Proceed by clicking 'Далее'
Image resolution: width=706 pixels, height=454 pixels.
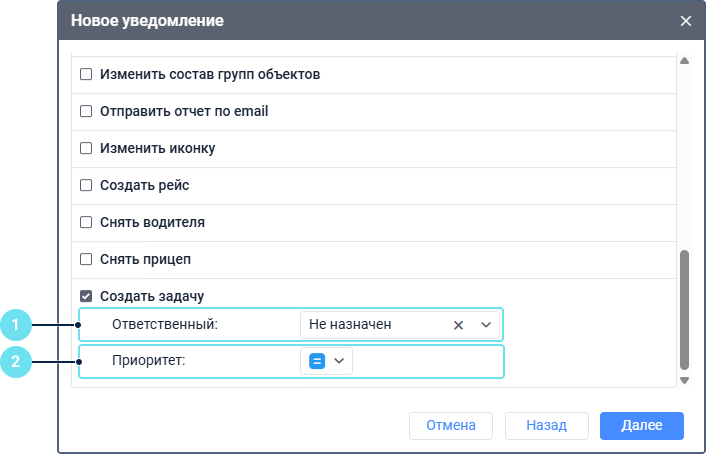(x=641, y=425)
